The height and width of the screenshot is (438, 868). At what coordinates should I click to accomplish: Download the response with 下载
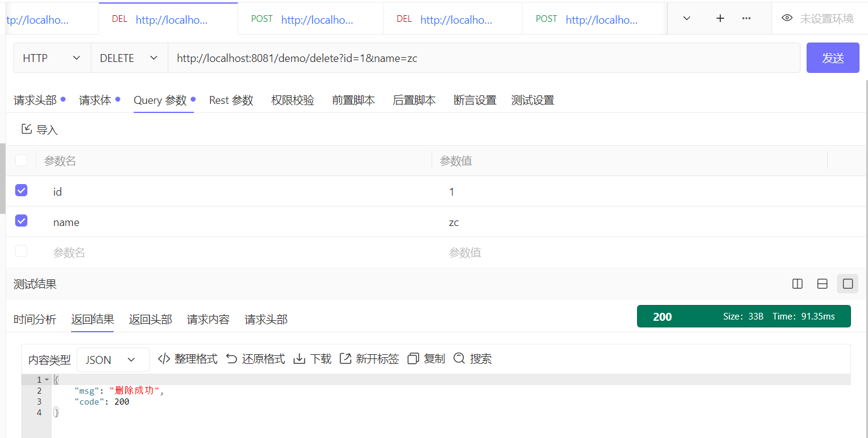[x=312, y=359]
